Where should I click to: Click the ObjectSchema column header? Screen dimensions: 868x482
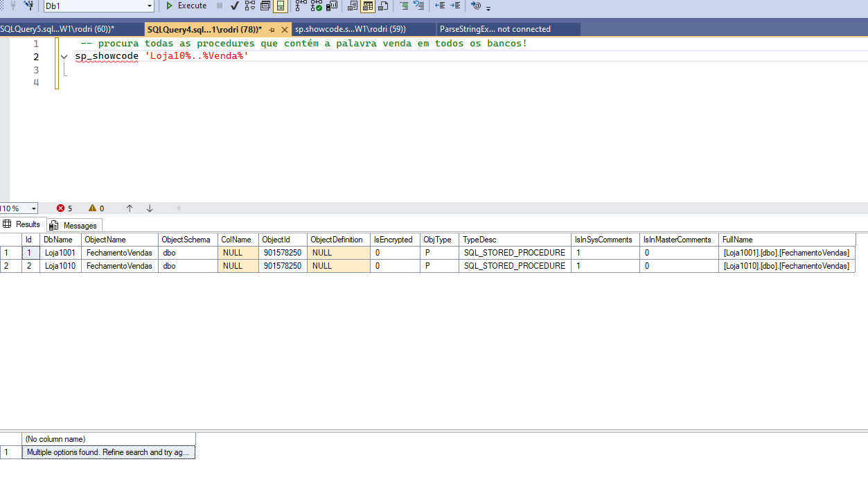coord(188,240)
